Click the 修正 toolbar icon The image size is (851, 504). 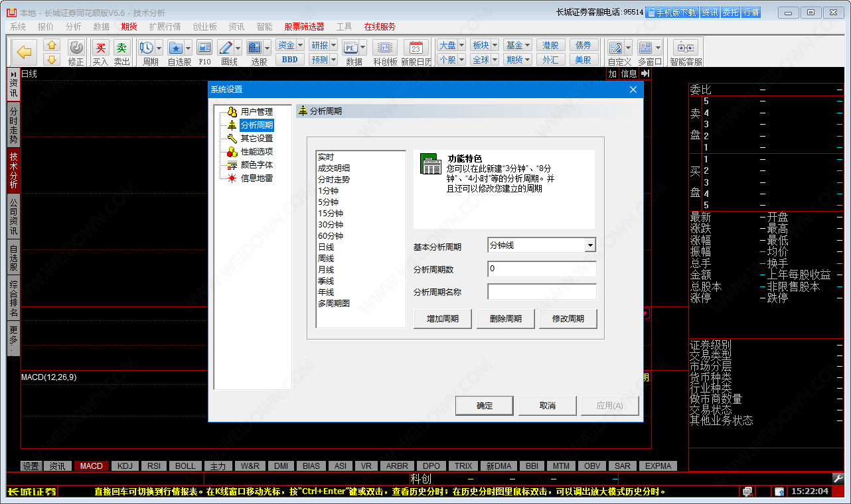[x=76, y=48]
